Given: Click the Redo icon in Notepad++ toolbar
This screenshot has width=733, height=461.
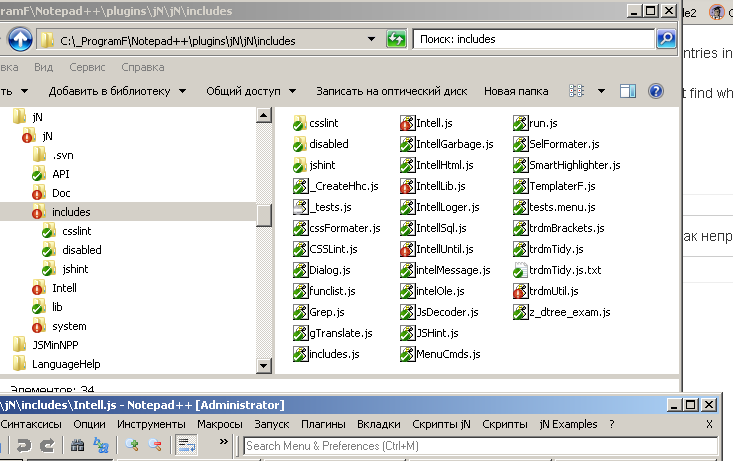Looking at the screenshot, I should [47, 445].
